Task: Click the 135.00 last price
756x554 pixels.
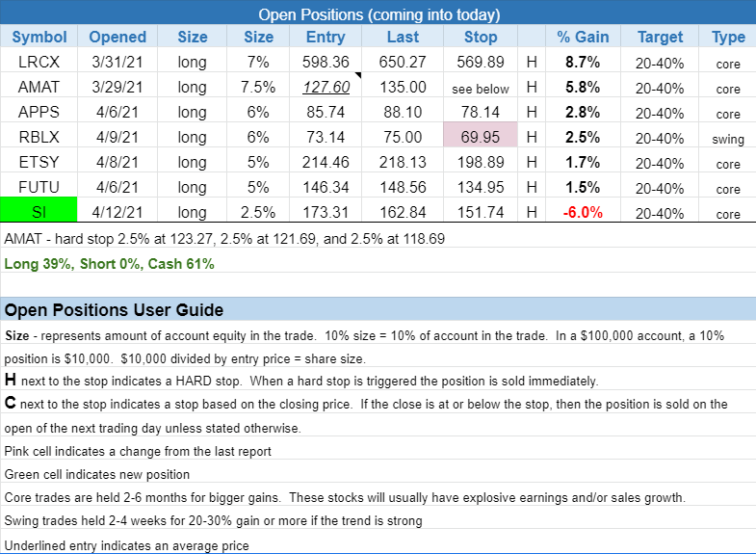Action: pos(403,87)
